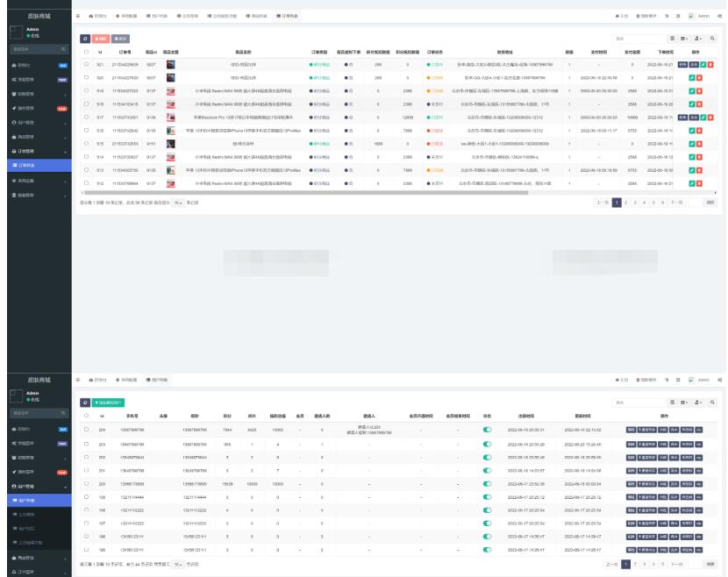The image size is (728, 577).
Task: Click the refresh icon above the order table
Action: [85, 39]
